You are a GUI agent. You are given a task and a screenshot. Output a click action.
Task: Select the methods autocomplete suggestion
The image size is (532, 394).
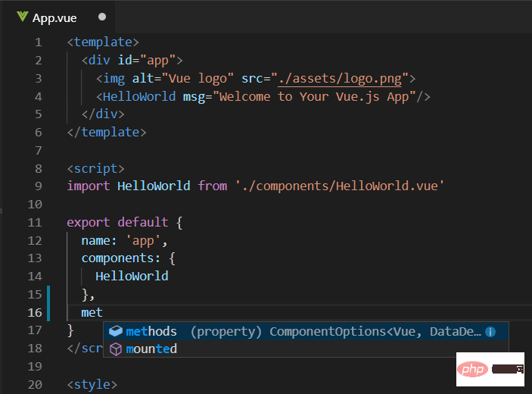(306, 331)
